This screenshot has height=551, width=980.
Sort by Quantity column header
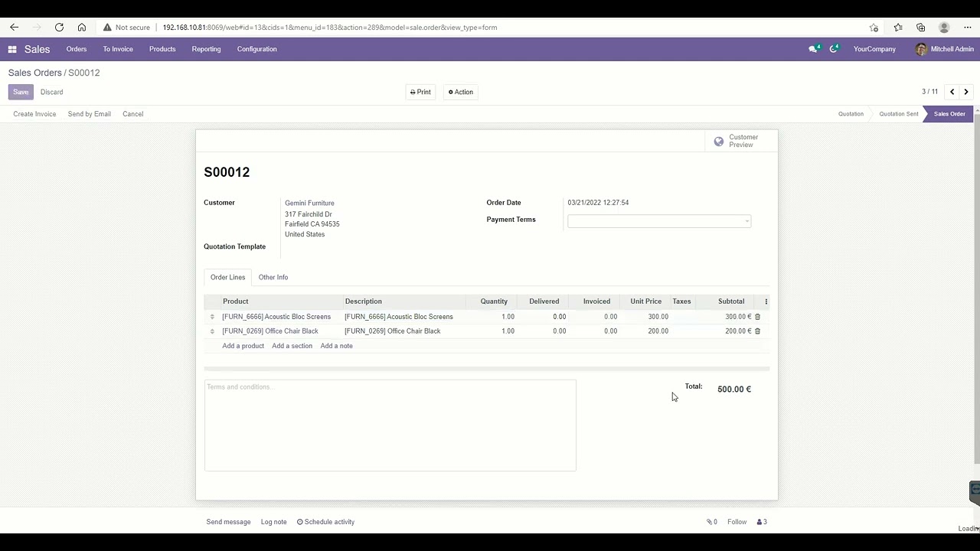coord(492,302)
